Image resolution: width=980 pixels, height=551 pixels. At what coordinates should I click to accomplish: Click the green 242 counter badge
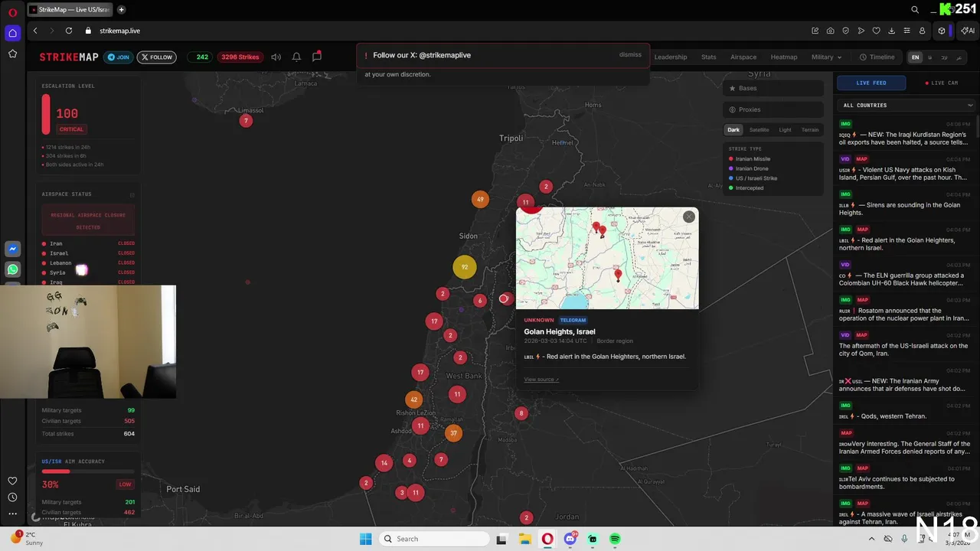(202, 57)
